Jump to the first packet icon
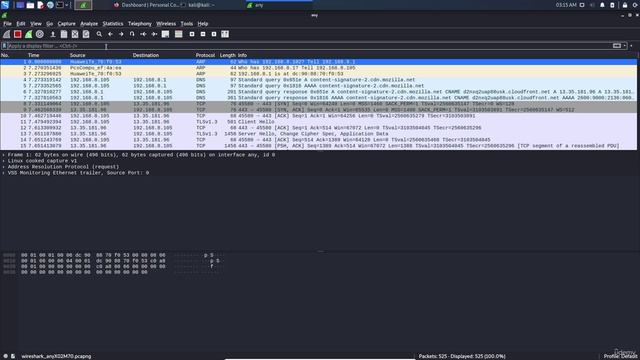This screenshot has height=360, width=640. (x=143, y=34)
